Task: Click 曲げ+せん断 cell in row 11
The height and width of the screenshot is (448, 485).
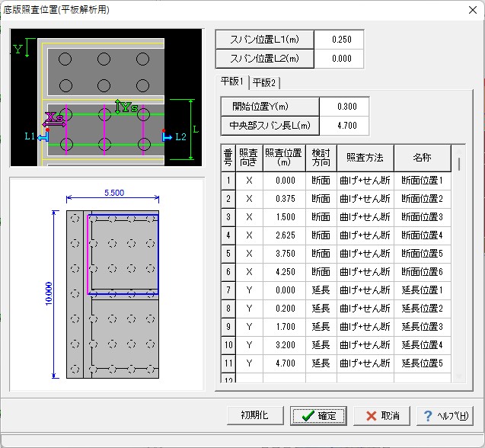Action: (x=365, y=363)
